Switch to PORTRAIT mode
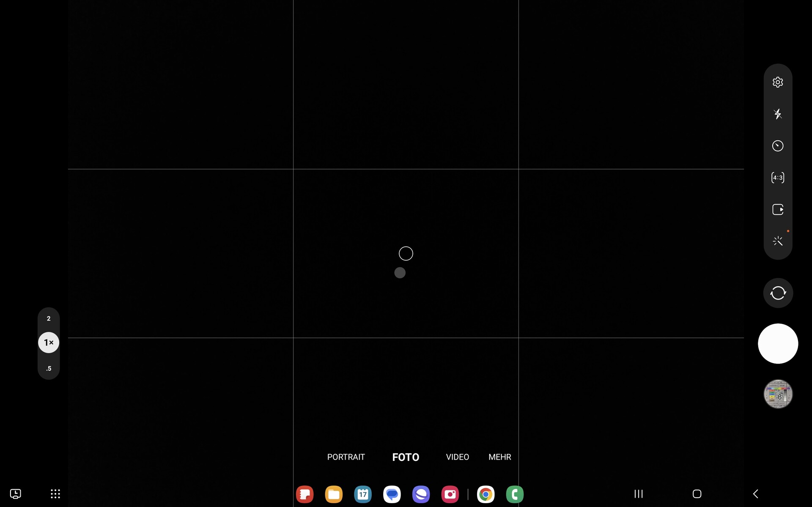 tap(346, 457)
